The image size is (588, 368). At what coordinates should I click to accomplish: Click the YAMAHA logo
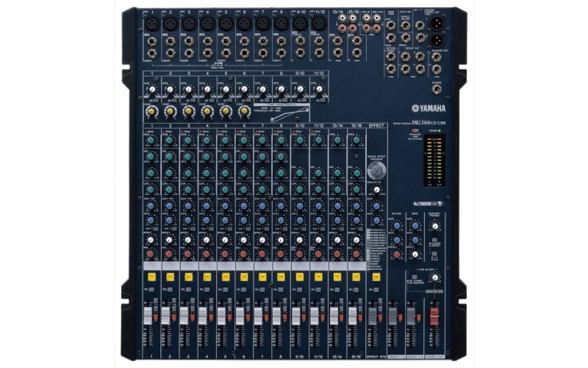pyautogui.click(x=429, y=108)
